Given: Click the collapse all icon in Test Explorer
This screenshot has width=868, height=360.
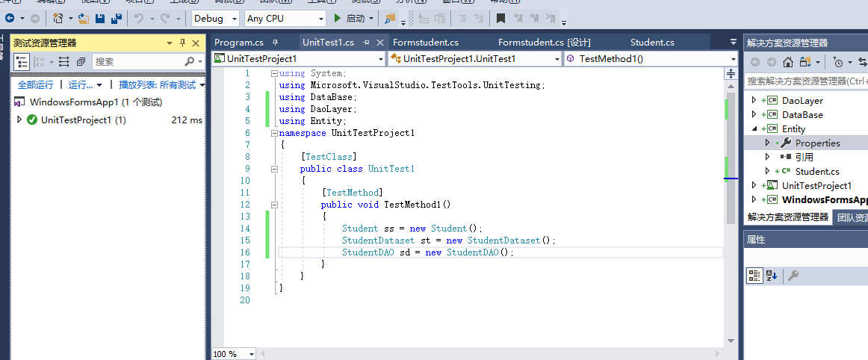Looking at the screenshot, I should [x=81, y=61].
